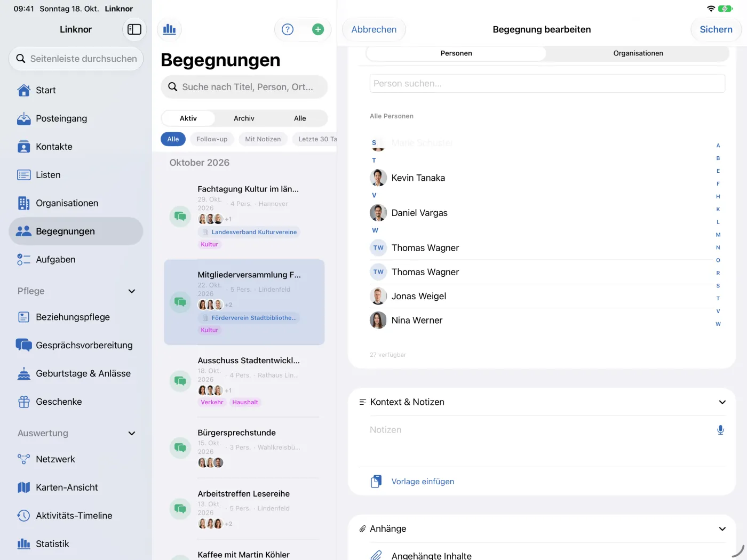
Task: Switch to the Aktiv tab
Action: click(x=188, y=118)
